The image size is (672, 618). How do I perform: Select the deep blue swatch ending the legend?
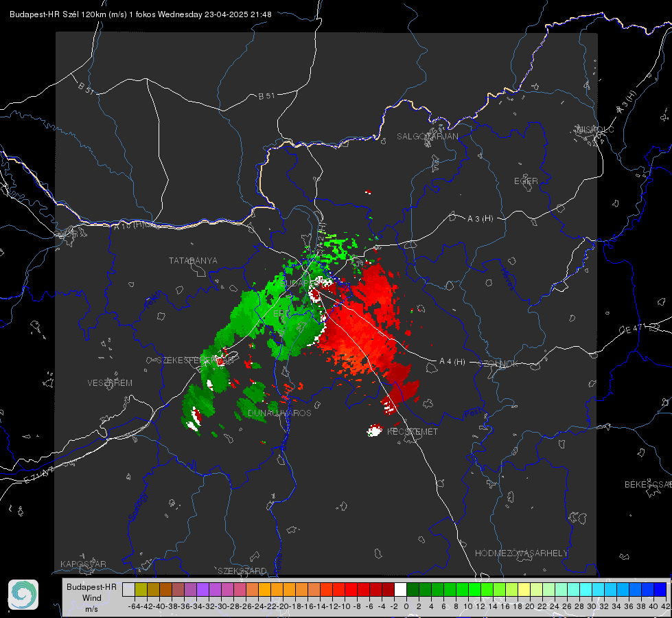click(660, 589)
